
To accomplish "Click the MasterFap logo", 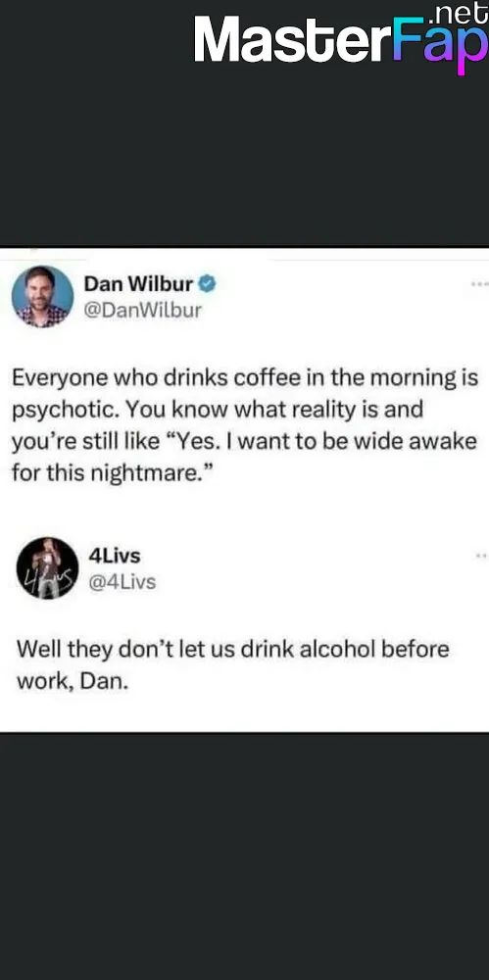I will [x=341, y=39].
